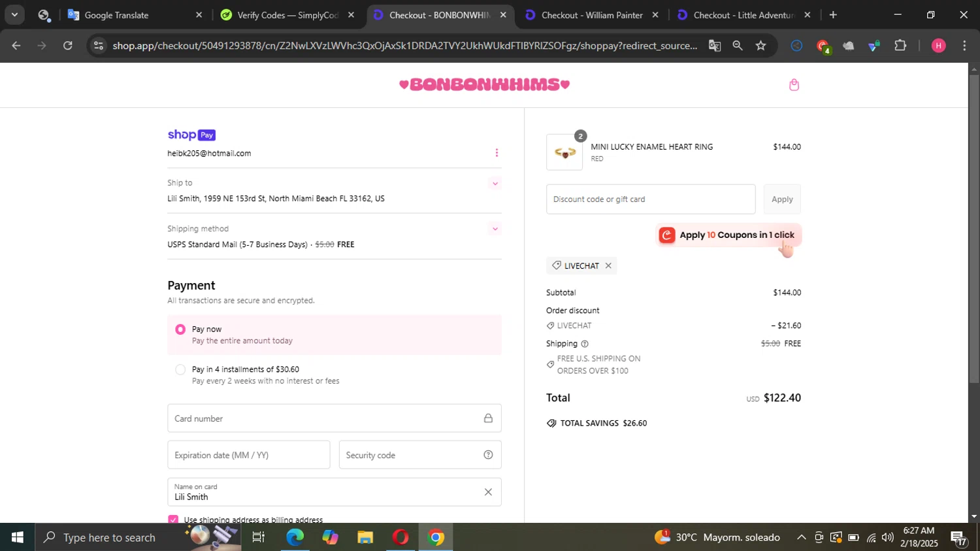The image size is (980, 551).
Task: Click the red coupon extension icon
Action: [823, 46]
